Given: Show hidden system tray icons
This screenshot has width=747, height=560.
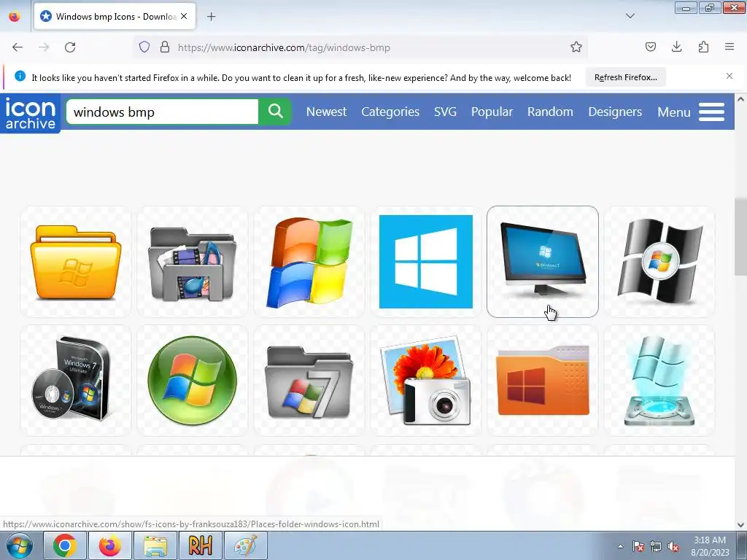Looking at the screenshot, I should (x=620, y=546).
